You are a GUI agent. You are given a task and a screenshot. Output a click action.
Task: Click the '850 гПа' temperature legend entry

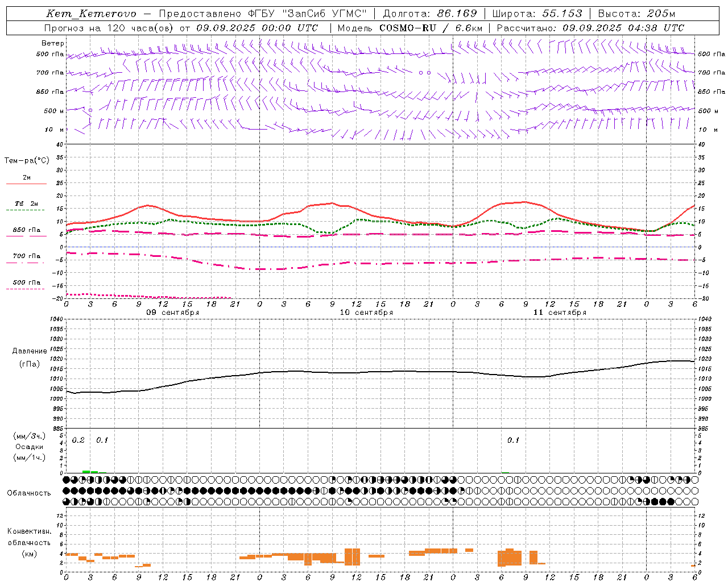coord(26,230)
